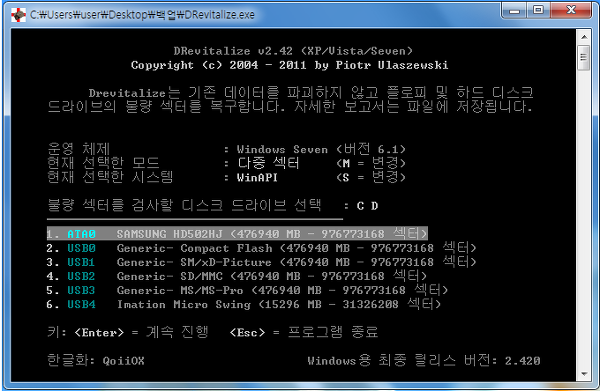600x391 pixels.
Task: Click the "C D" drive letters text
Action: [367, 206]
